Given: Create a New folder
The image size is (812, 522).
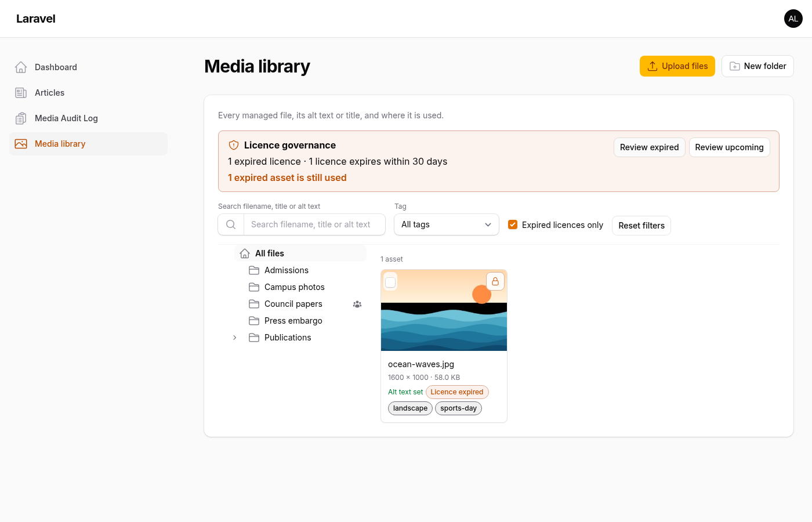Looking at the screenshot, I should click(x=757, y=66).
